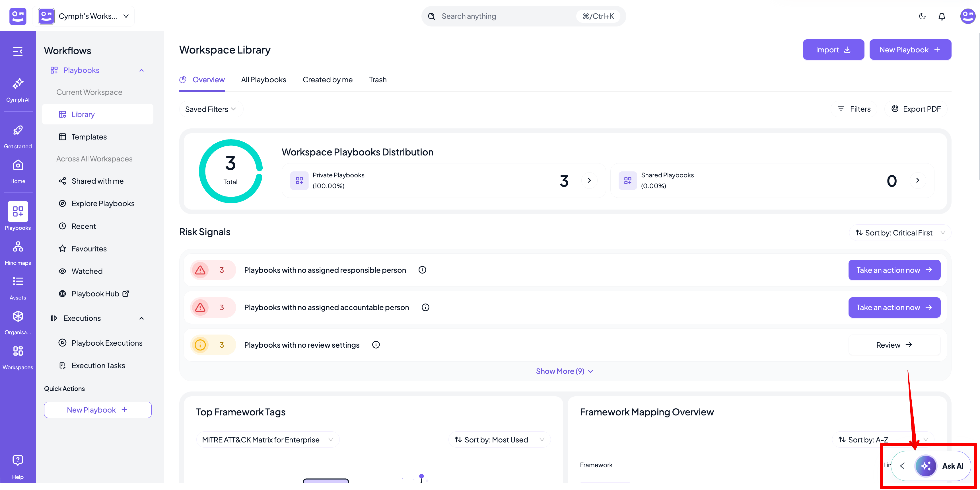This screenshot has height=490, width=980.
Task: Open Execution Tasks
Action: [92, 365]
